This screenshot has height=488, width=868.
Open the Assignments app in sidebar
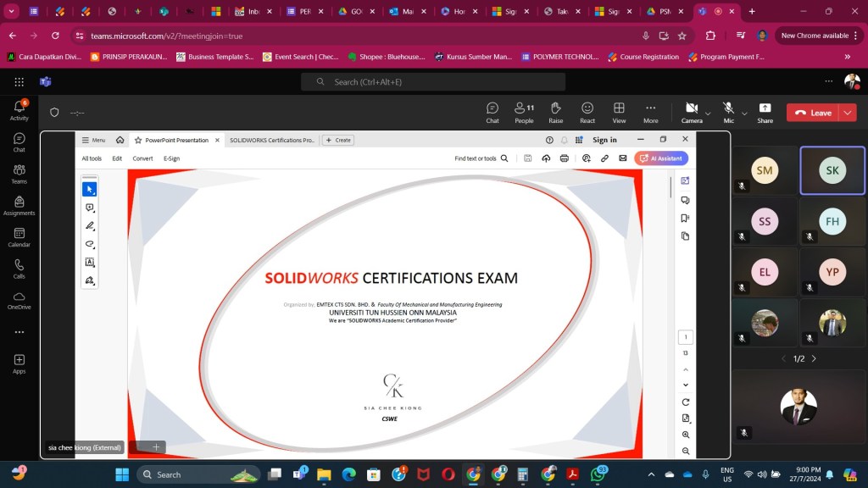pos(19,204)
